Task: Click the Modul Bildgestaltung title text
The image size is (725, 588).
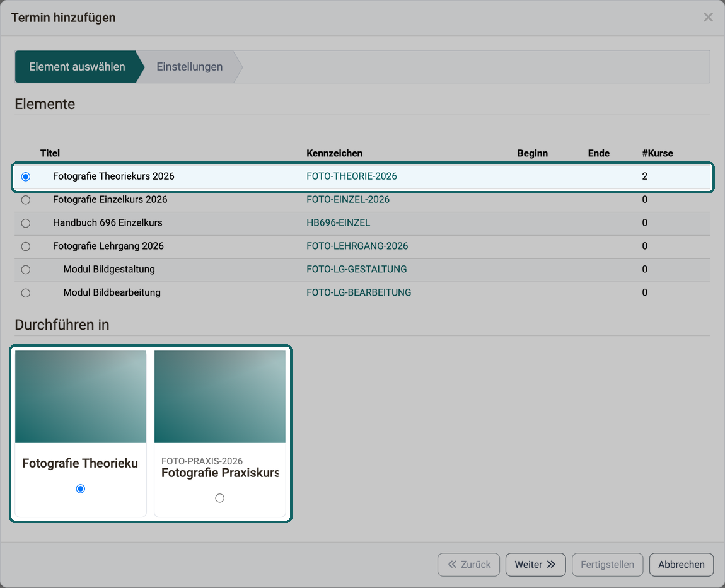Action: coord(109,269)
